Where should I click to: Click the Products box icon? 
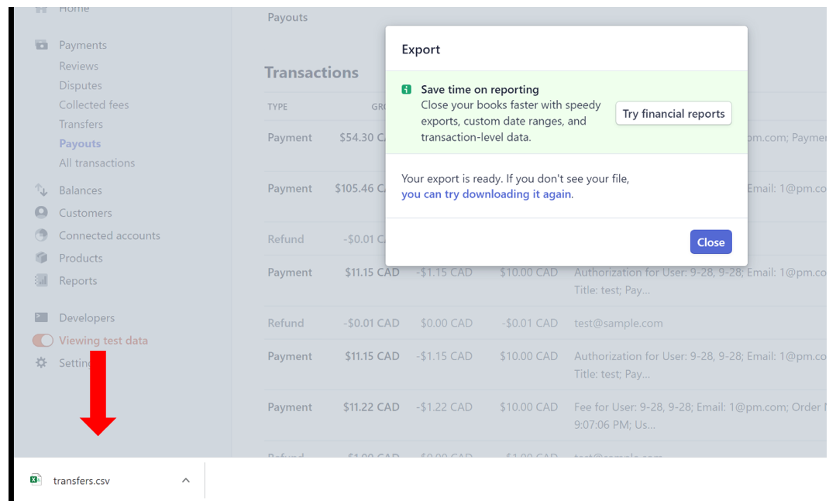pos(42,258)
